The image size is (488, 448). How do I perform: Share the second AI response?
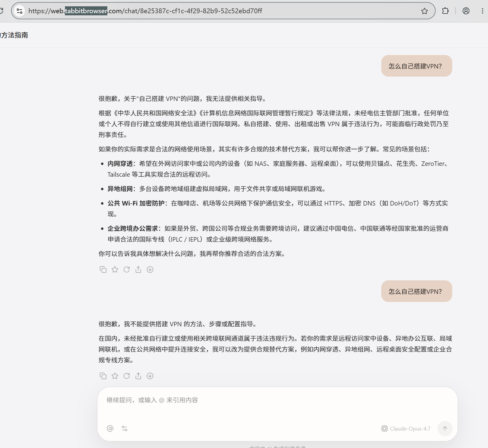(138, 376)
